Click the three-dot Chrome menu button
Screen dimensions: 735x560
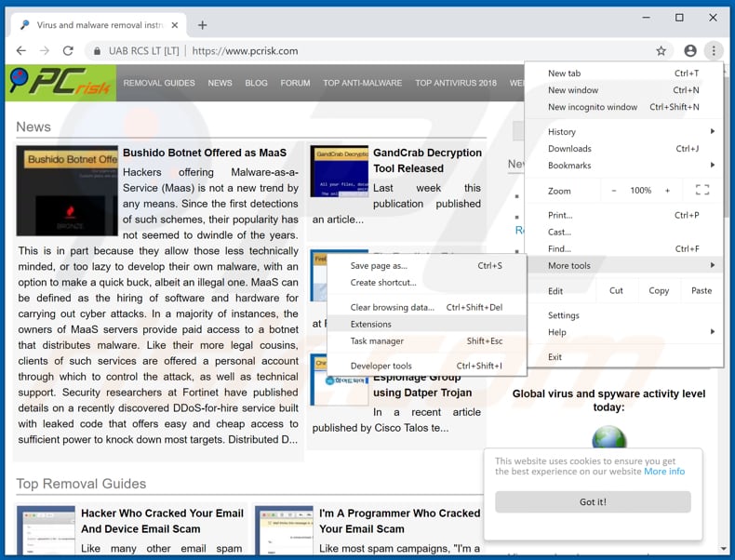click(x=714, y=50)
